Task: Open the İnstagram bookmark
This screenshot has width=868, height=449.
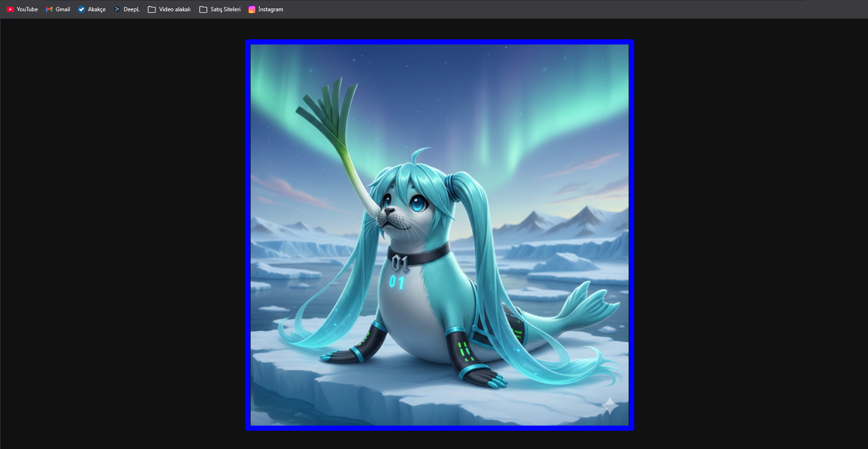Action: point(266,9)
